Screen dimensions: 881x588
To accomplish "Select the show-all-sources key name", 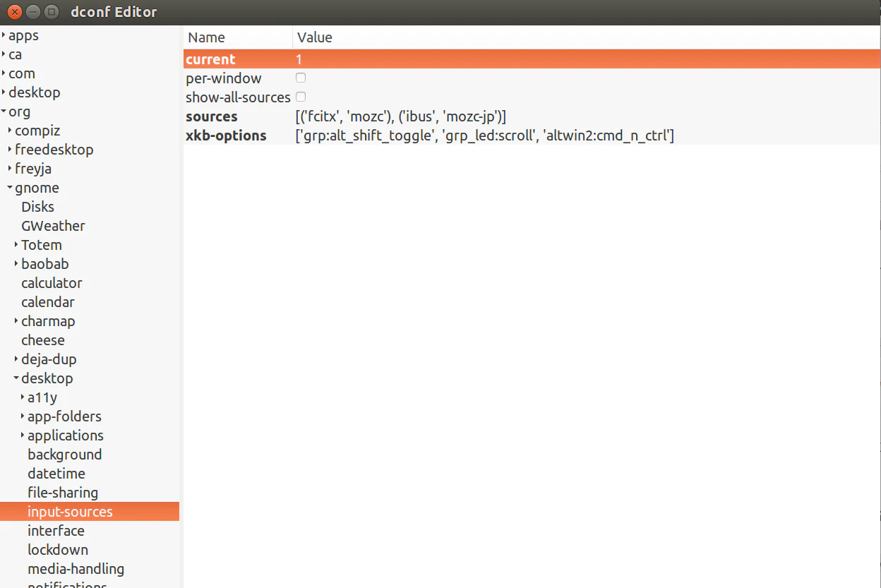I will click(238, 97).
